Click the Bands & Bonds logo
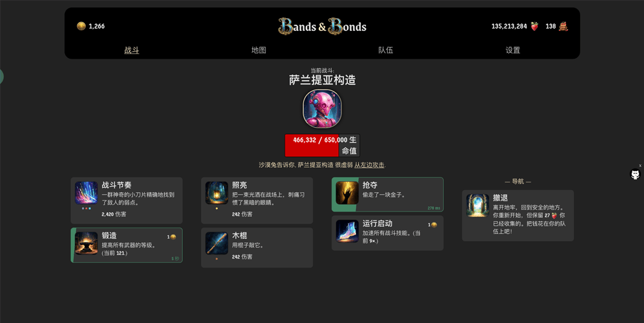 point(322,26)
